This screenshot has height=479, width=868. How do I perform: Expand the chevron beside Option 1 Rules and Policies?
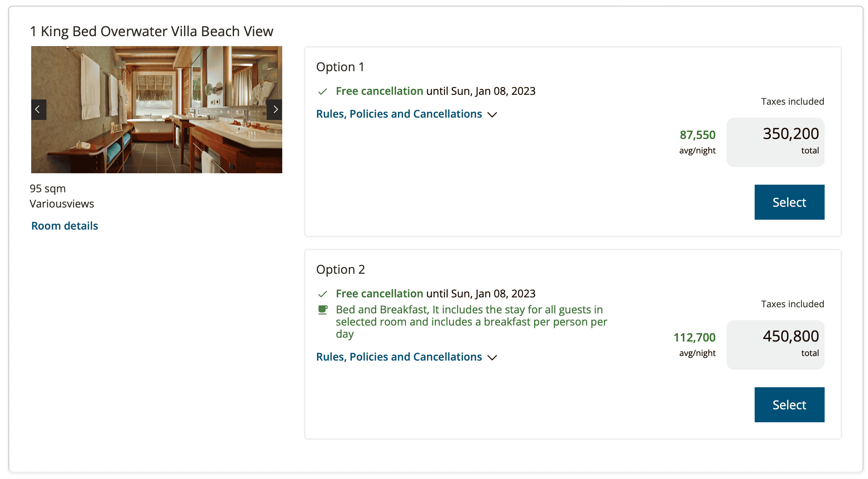tap(492, 115)
